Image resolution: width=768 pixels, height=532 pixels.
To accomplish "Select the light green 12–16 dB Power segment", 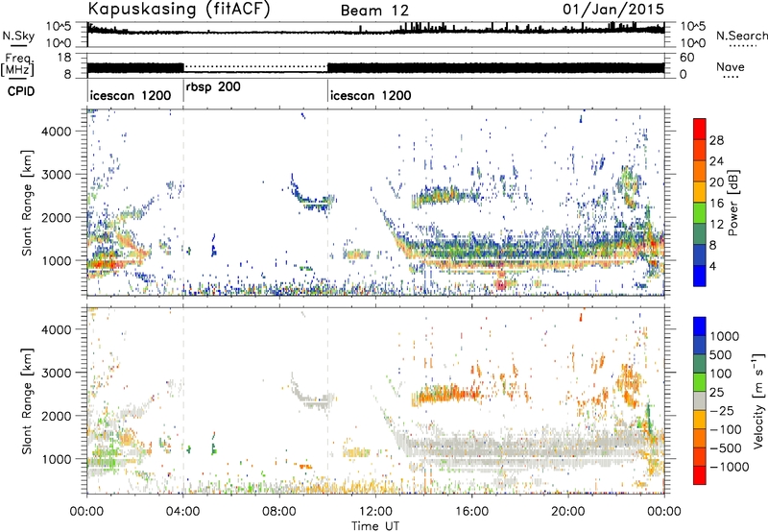I will click(700, 212).
